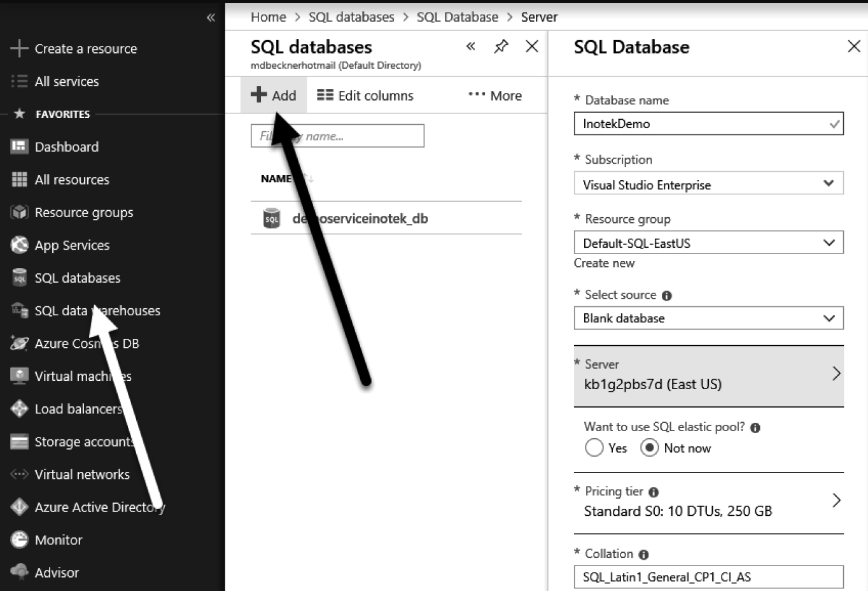
Task: Open Advisor from the sidebar text
Action: click(57, 573)
